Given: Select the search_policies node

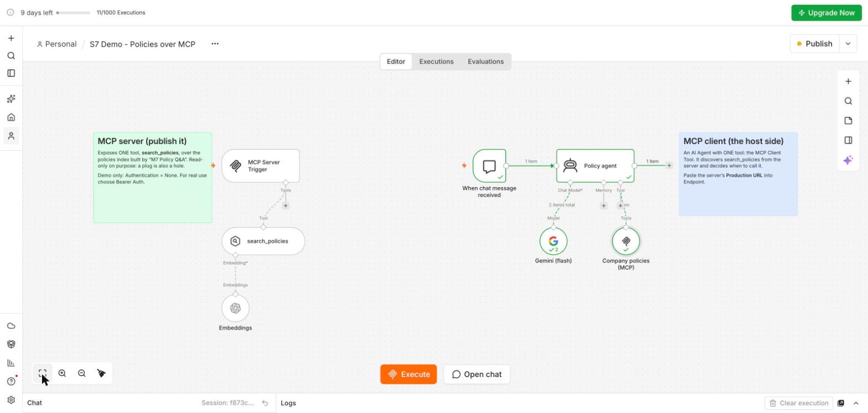Looking at the screenshot, I should click(263, 241).
